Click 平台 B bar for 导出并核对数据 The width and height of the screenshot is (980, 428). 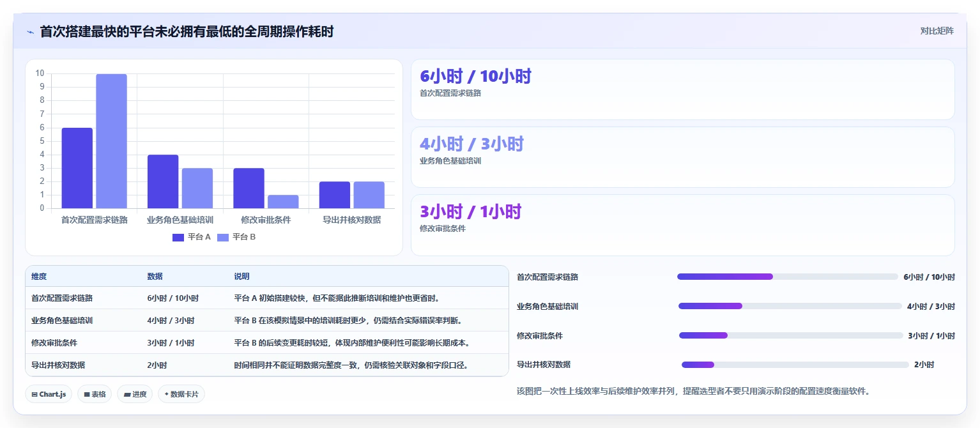(369, 195)
